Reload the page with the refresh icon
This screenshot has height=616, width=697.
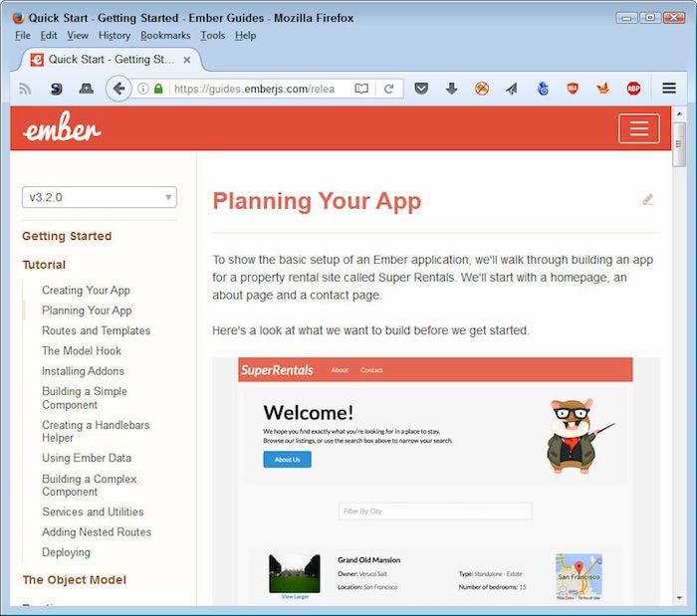coord(389,89)
